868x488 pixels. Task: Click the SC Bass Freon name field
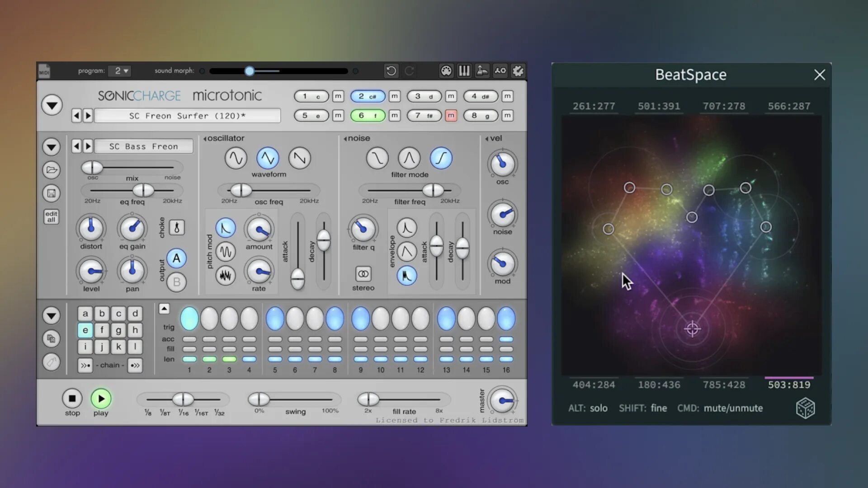point(143,146)
